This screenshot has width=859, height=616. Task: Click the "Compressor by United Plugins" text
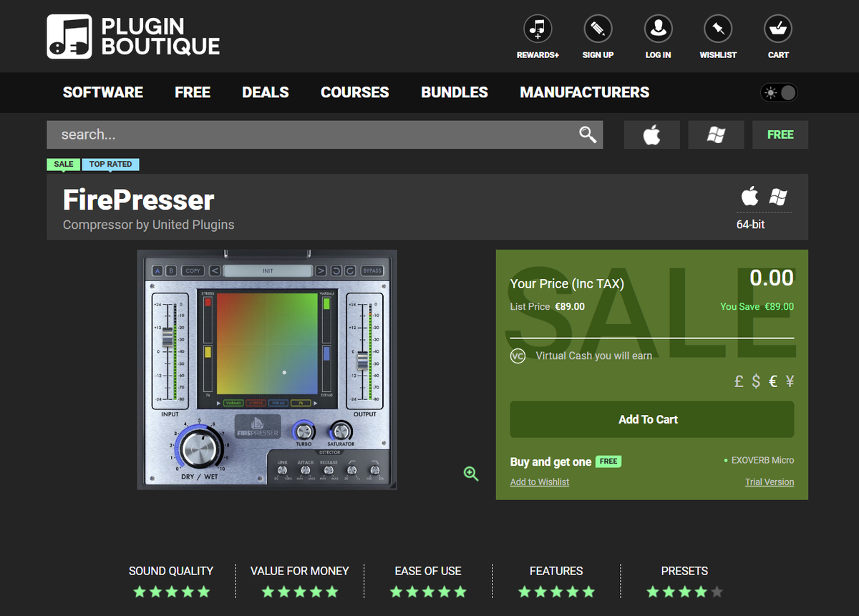coord(149,225)
